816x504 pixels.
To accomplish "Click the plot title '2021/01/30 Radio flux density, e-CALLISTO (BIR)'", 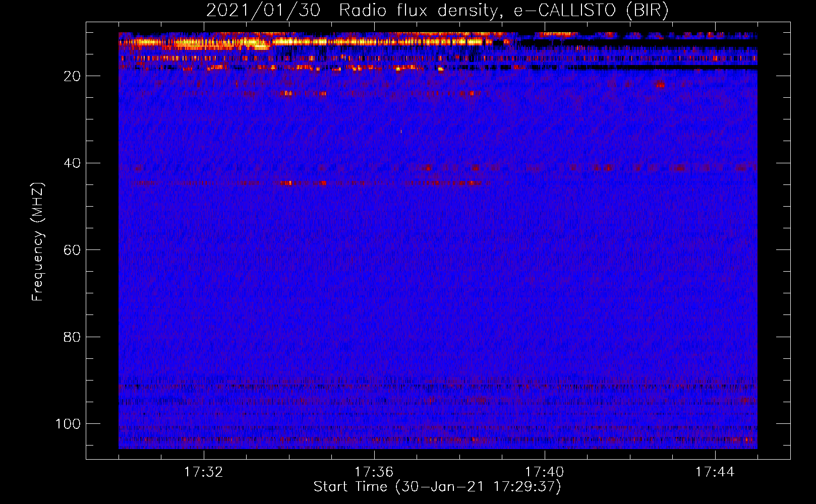I will [437, 10].
